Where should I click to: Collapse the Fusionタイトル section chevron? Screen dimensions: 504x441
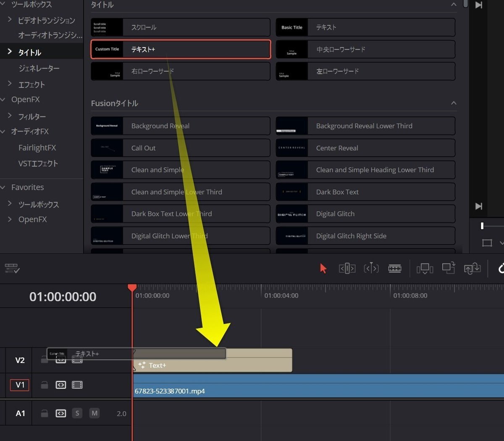point(454,103)
